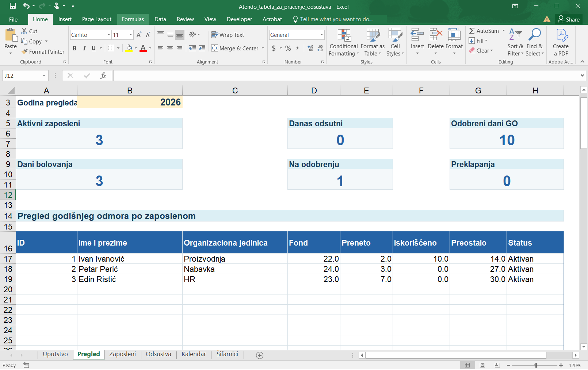Open Conditional Formatting menu
This screenshot has height=370, width=588.
pos(344,42)
